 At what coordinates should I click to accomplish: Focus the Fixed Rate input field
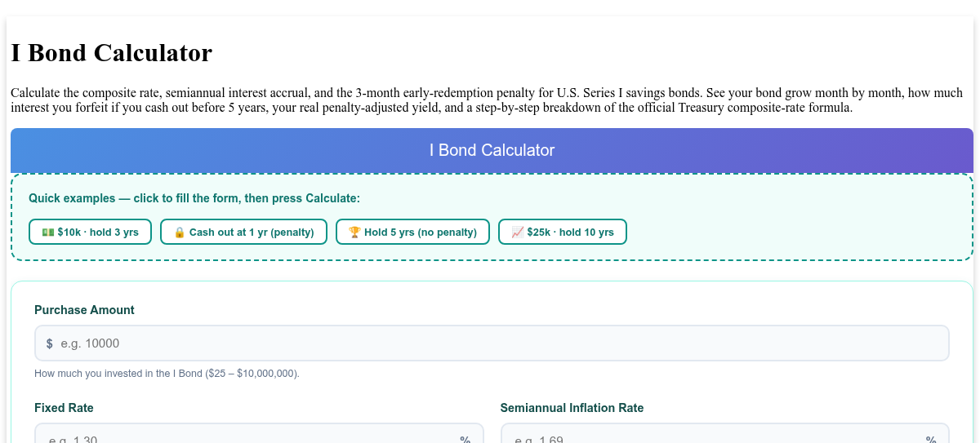[x=259, y=433]
